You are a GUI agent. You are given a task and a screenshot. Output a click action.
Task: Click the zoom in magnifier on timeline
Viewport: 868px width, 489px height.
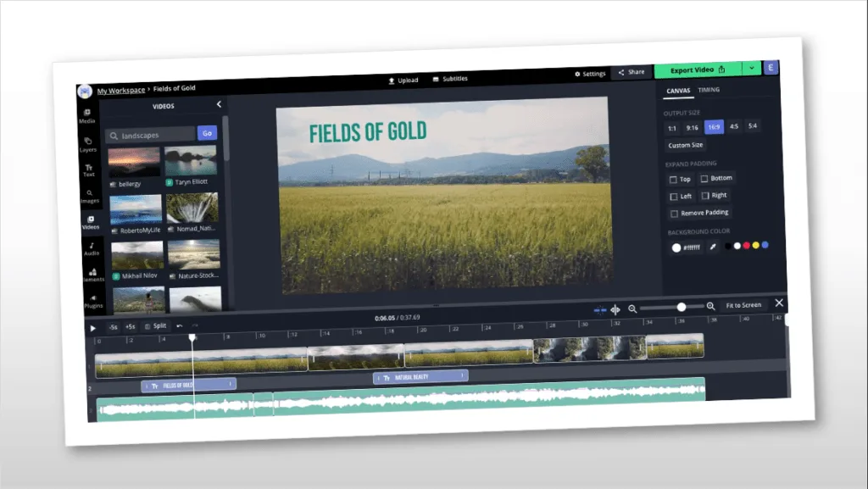pyautogui.click(x=710, y=307)
